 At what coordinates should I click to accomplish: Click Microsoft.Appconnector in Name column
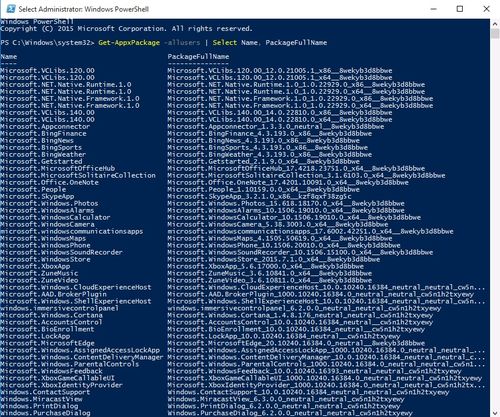click(45, 127)
